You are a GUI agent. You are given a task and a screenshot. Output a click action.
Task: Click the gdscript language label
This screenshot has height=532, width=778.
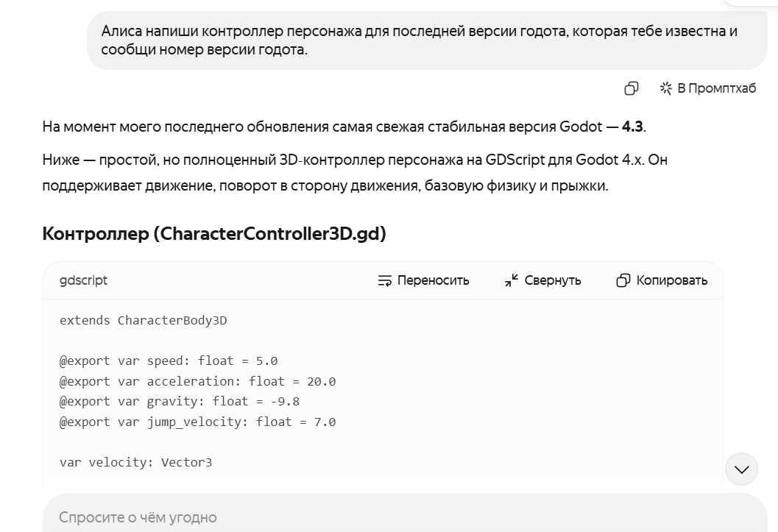[x=83, y=280]
